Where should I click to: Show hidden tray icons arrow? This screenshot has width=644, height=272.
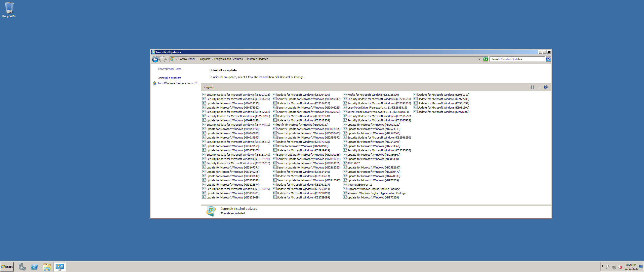pos(602,266)
